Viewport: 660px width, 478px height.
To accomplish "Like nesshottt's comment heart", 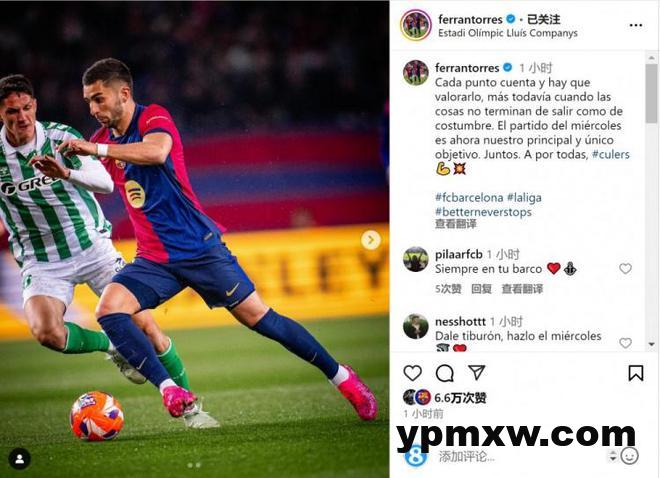I will [x=625, y=343].
